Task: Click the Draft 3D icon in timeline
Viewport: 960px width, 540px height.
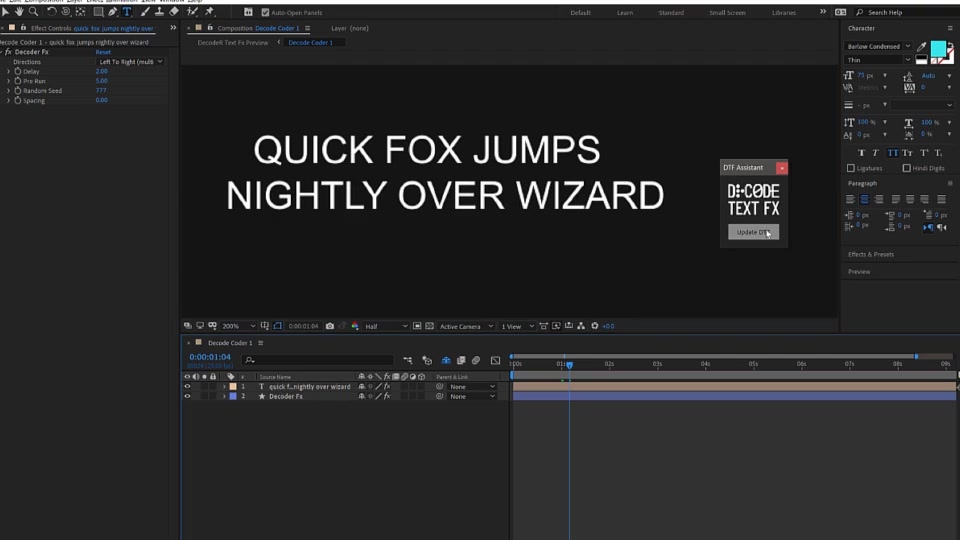Action: pyautogui.click(x=427, y=361)
